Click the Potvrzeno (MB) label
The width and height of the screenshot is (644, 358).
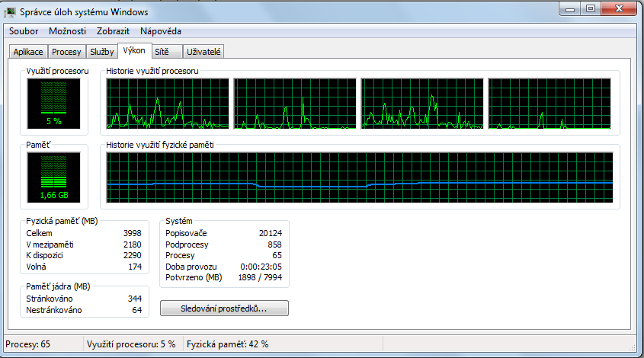click(x=194, y=277)
